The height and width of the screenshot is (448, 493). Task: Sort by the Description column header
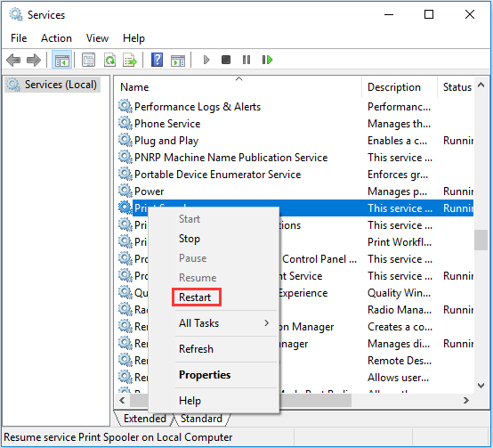tap(400, 86)
